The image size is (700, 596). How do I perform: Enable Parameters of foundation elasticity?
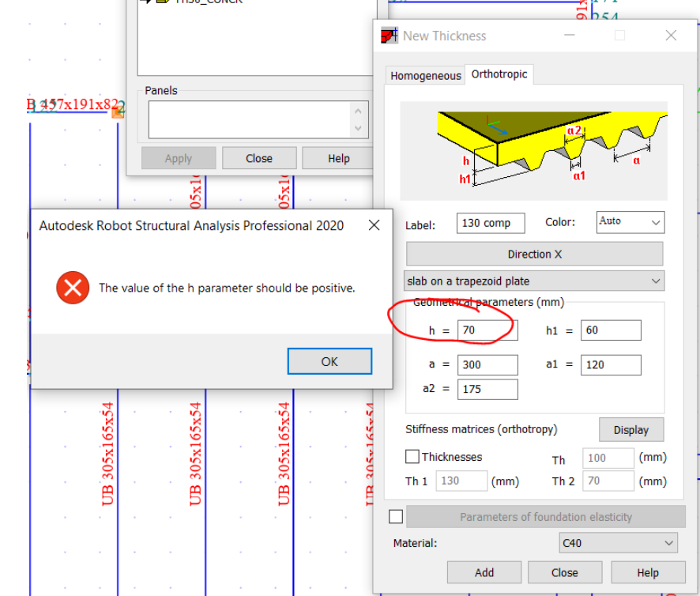pyautogui.click(x=395, y=516)
